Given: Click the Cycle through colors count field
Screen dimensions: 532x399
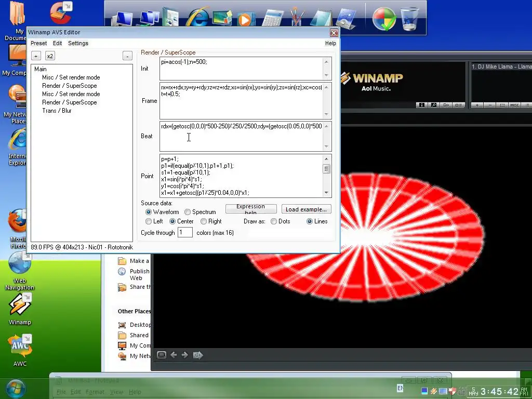Looking at the screenshot, I should coord(185,232).
